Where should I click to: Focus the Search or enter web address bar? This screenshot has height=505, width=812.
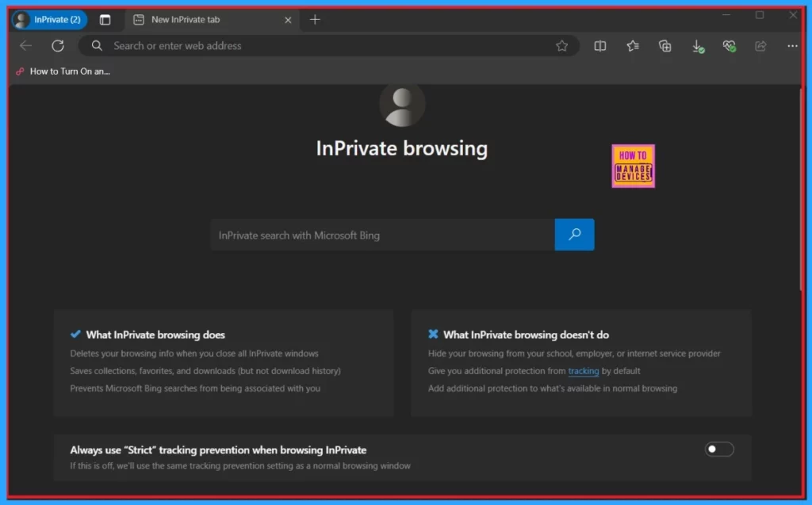(x=329, y=45)
